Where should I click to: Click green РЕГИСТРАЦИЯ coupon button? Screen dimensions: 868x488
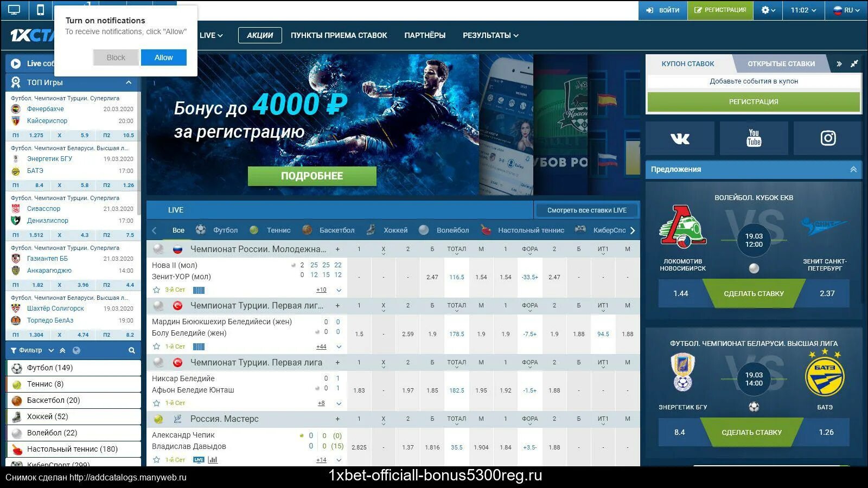(x=754, y=101)
